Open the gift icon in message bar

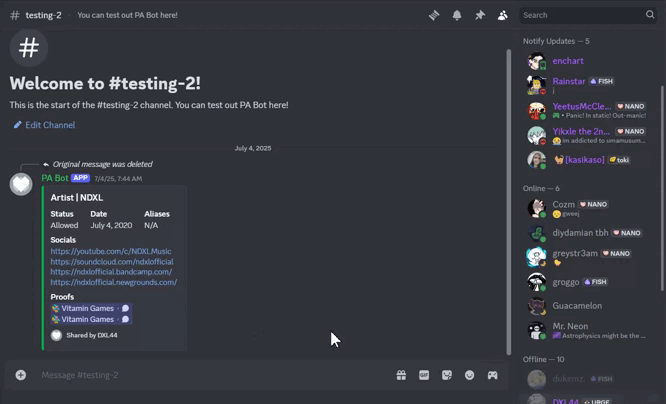pos(401,375)
